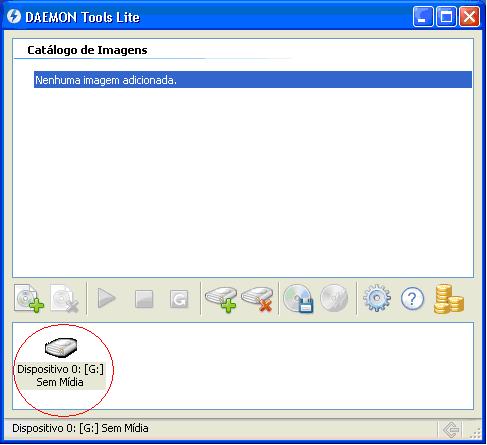
Task: Open Help with the question mark icon
Action: pyautogui.click(x=412, y=299)
